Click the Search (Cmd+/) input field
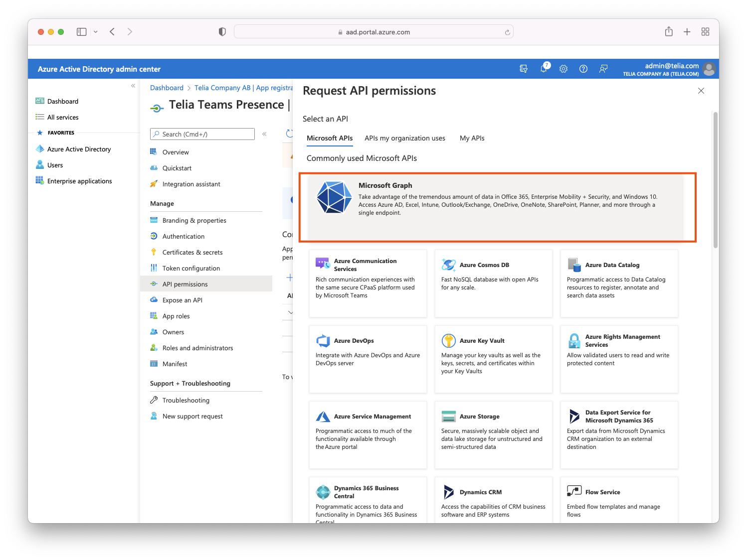Viewport: 747px width, 560px height. pos(202,134)
